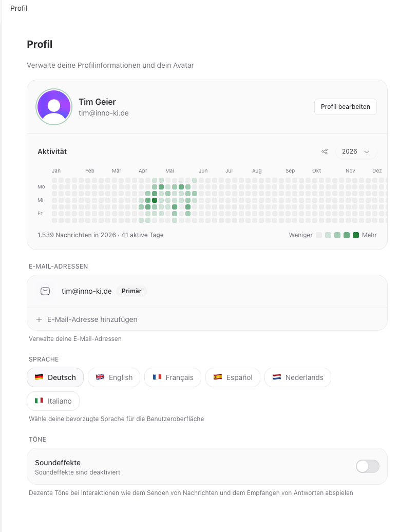Click E-Mail-Adresse hinzufügen link

click(x=92, y=319)
